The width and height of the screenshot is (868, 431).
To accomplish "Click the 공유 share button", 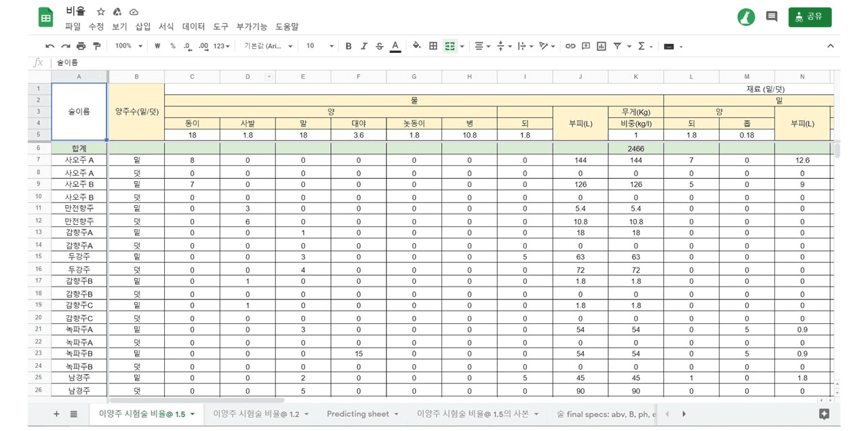I will point(810,17).
